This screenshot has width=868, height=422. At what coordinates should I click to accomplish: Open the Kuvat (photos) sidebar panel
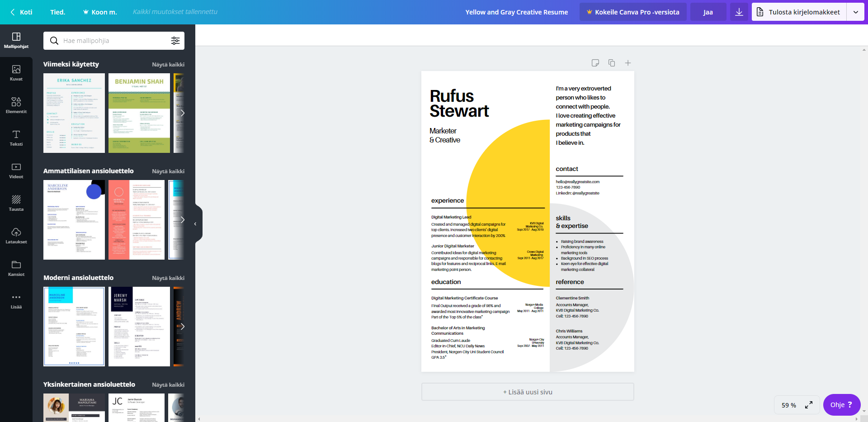[16, 73]
